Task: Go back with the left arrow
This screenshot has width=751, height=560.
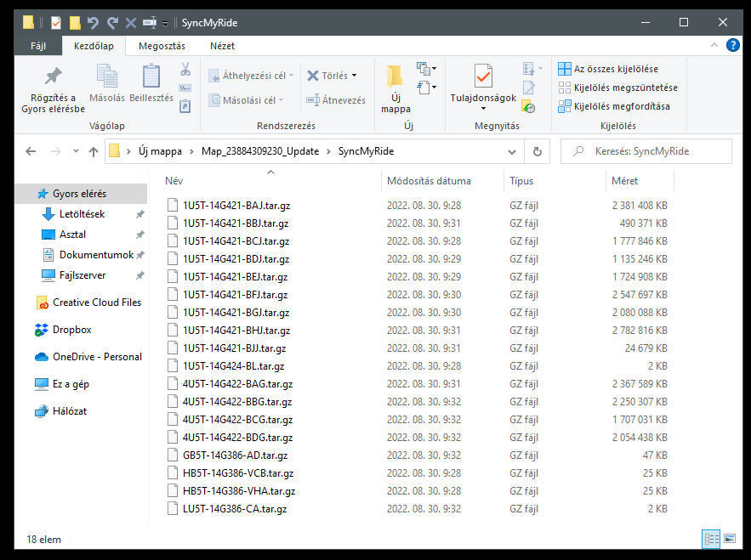Action: click(31, 151)
